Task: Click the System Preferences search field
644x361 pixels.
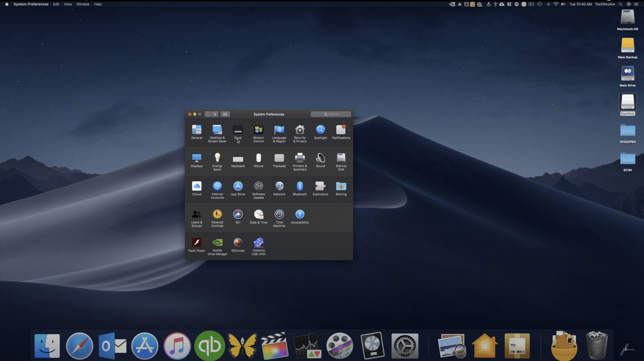Action: (x=331, y=114)
